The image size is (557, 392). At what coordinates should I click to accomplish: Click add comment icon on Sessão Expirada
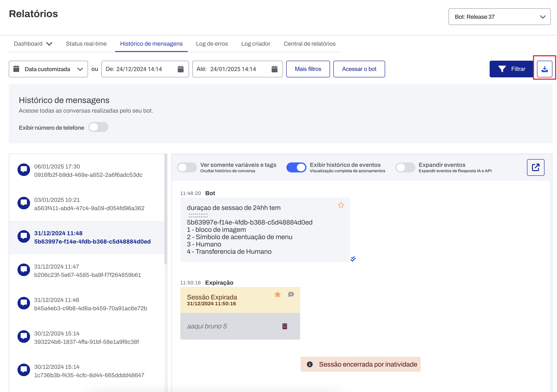(291, 294)
